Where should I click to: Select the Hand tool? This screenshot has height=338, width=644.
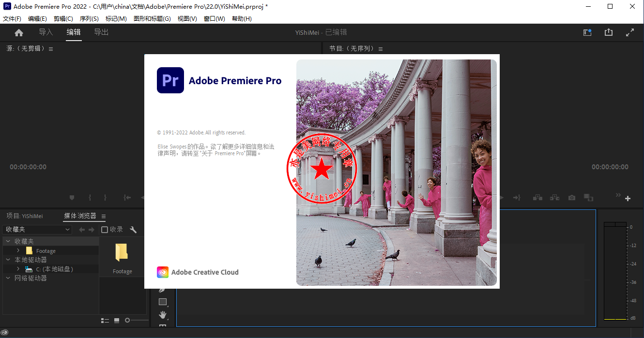[x=163, y=315]
